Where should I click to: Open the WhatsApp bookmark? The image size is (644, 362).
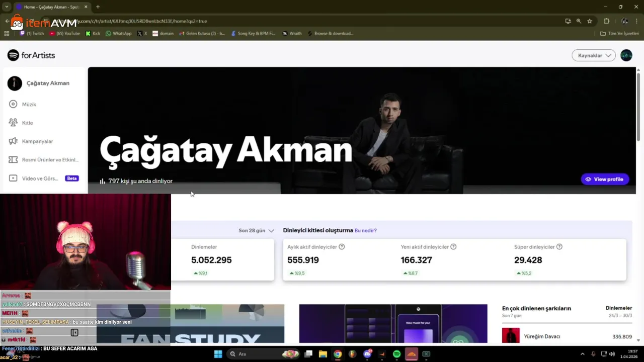(x=119, y=34)
